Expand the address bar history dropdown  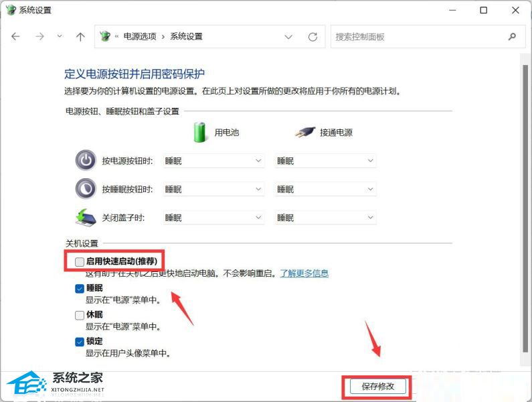(288, 37)
